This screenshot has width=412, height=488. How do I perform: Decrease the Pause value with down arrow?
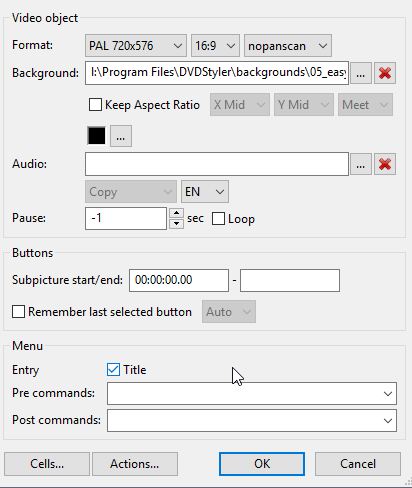[x=176, y=224]
